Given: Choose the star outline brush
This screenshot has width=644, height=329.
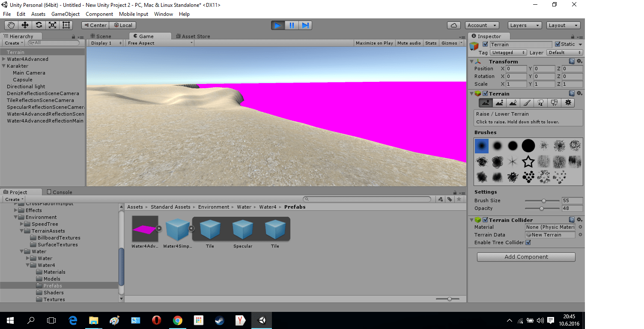Looking at the screenshot, I should coord(528,162).
